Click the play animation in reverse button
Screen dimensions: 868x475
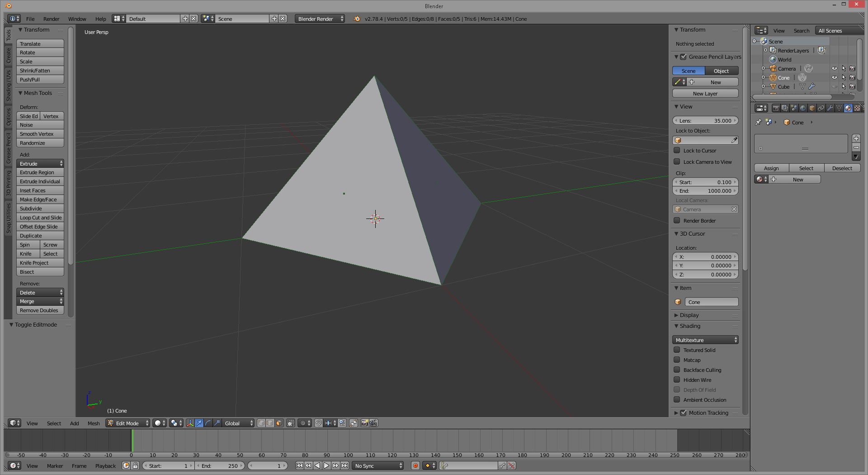317,465
